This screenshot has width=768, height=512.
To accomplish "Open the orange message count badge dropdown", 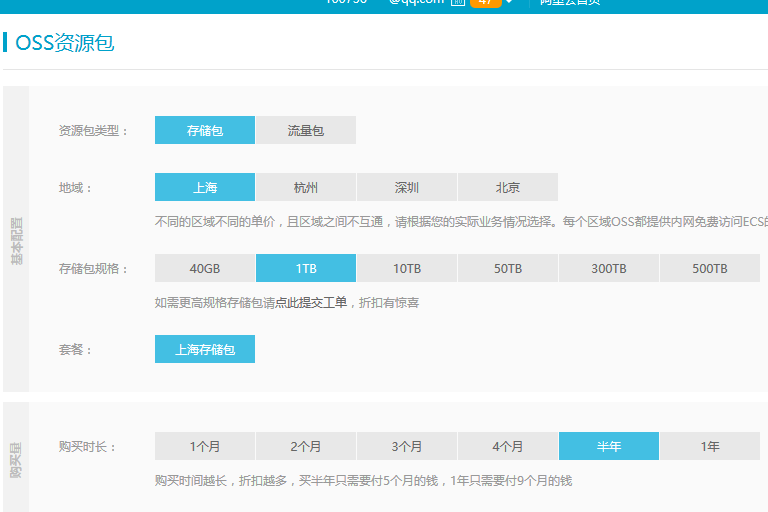I will click(x=486, y=2).
